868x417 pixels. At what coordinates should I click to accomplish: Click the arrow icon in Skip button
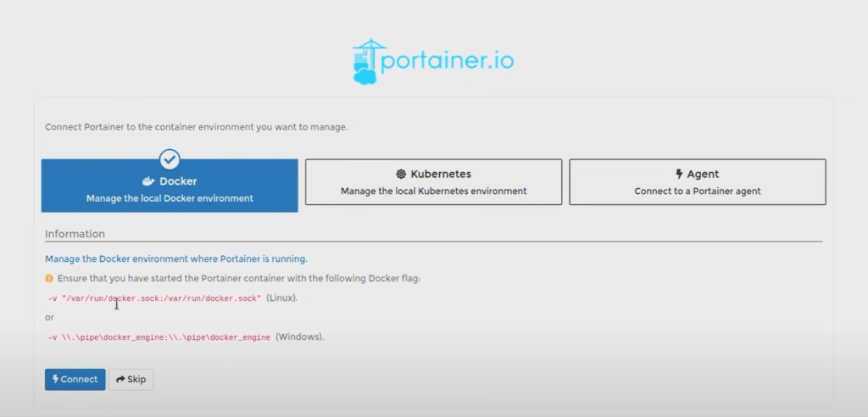[120, 379]
